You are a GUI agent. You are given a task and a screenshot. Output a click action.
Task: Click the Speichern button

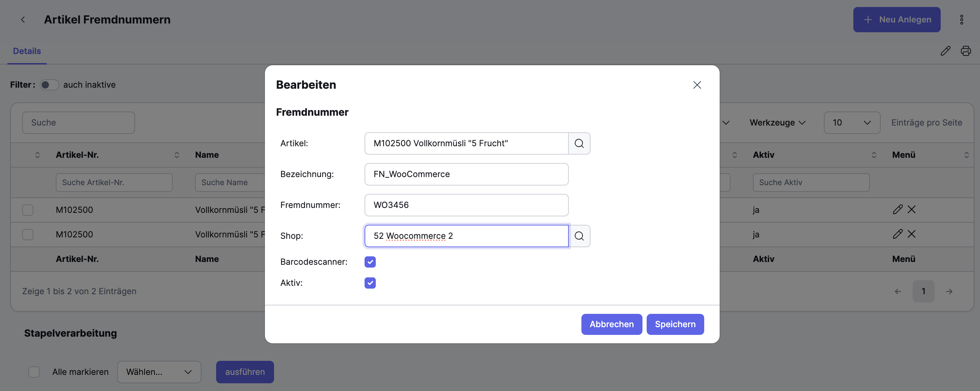point(675,324)
